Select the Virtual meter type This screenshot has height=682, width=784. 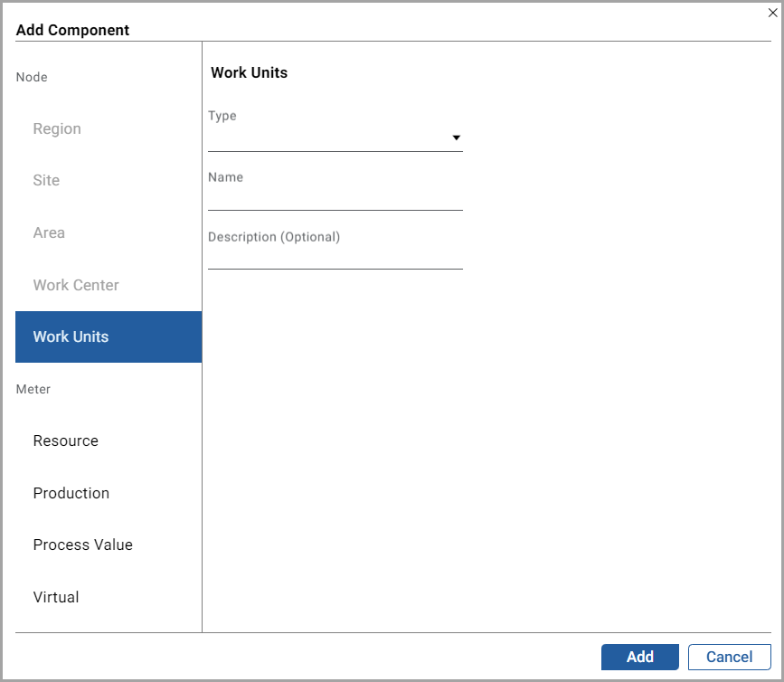56,598
